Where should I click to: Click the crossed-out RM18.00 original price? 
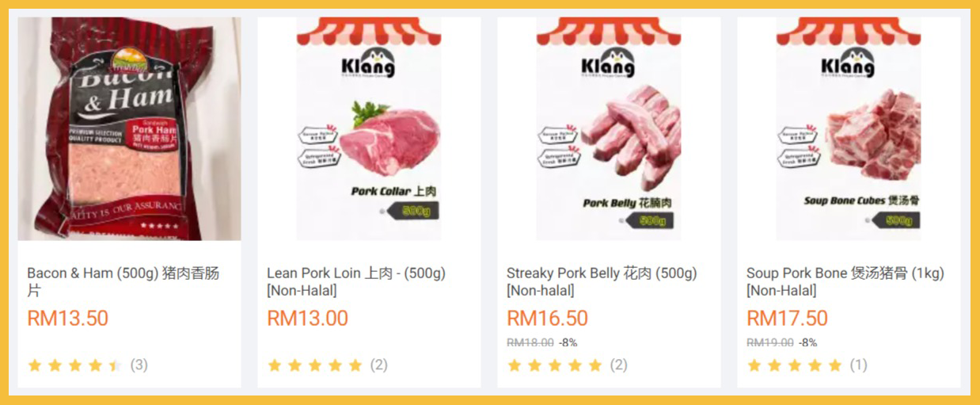point(530,342)
